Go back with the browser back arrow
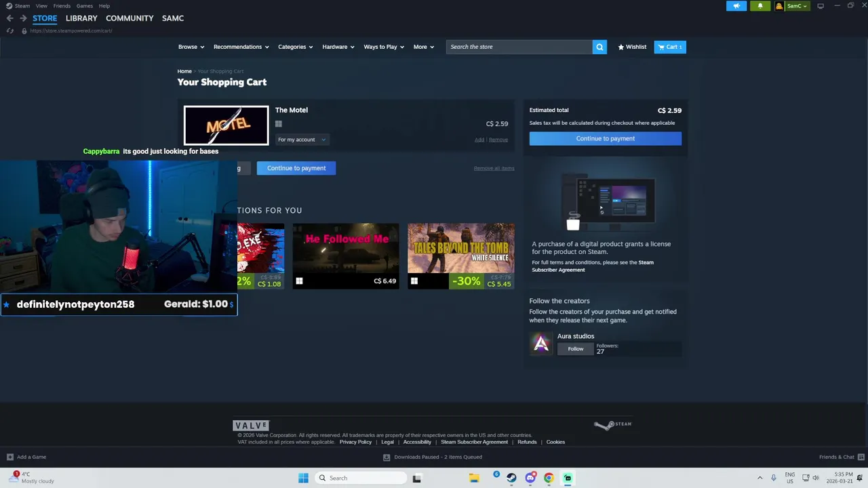Viewport: 868px width, 488px height. (9, 18)
